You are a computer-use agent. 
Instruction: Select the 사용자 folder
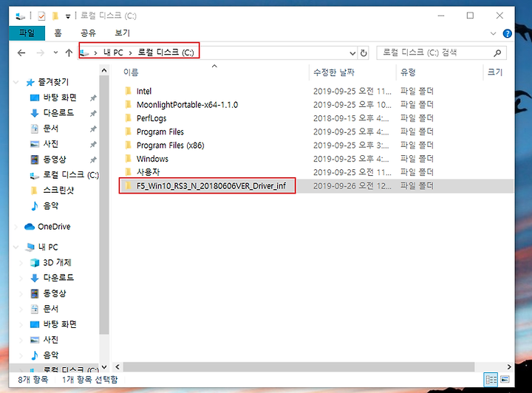(x=148, y=172)
